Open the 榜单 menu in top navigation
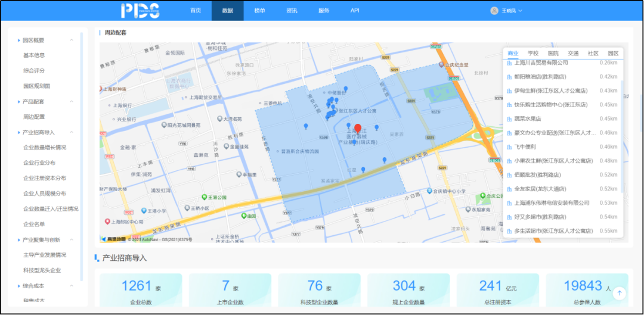Screen dimensions: 644x315 (259, 11)
